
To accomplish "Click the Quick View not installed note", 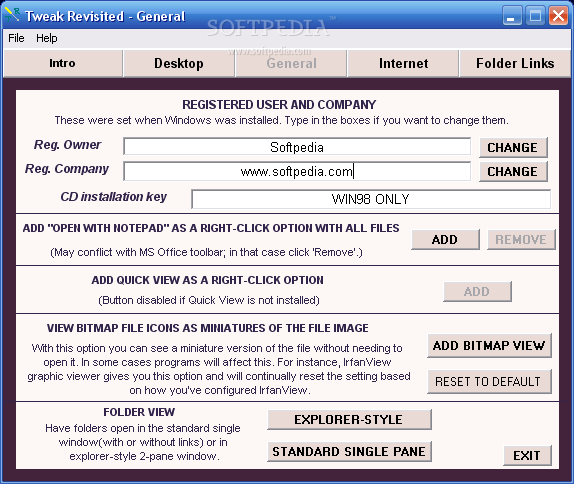I will pos(209,300).
